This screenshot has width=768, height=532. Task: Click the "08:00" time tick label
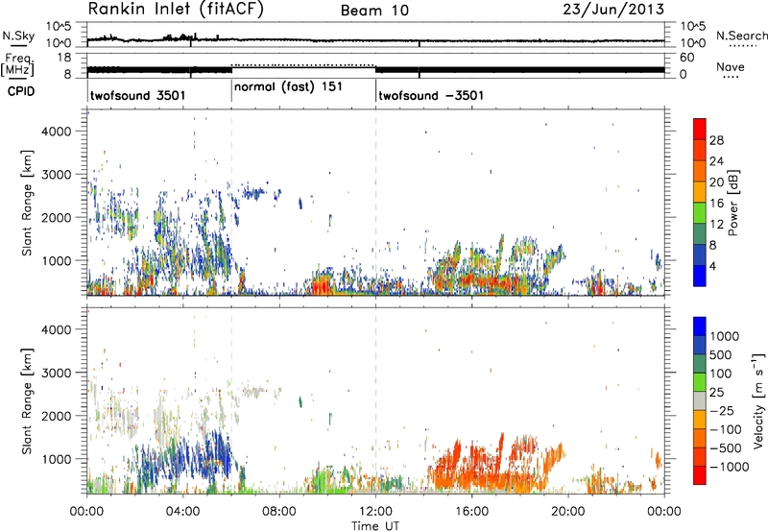(x=279, y=512)
